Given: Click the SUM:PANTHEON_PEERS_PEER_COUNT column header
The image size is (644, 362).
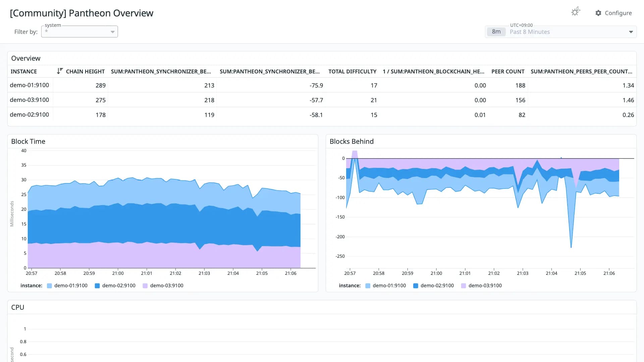Looking at the screenshot, I should [581, 71].
